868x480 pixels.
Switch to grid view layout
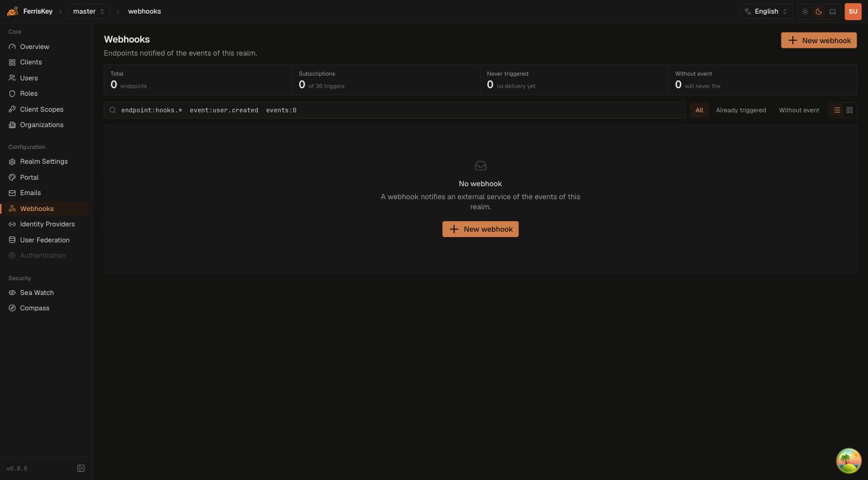point(850,110)
